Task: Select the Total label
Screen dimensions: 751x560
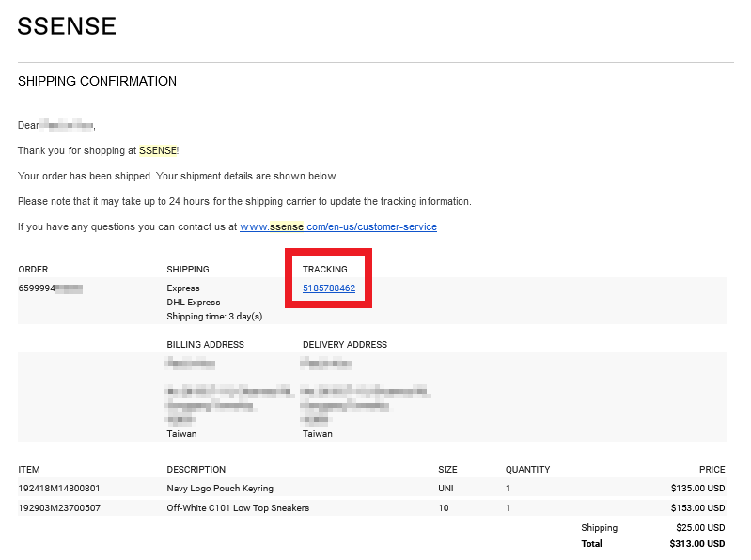Action: tap(591, 544)
